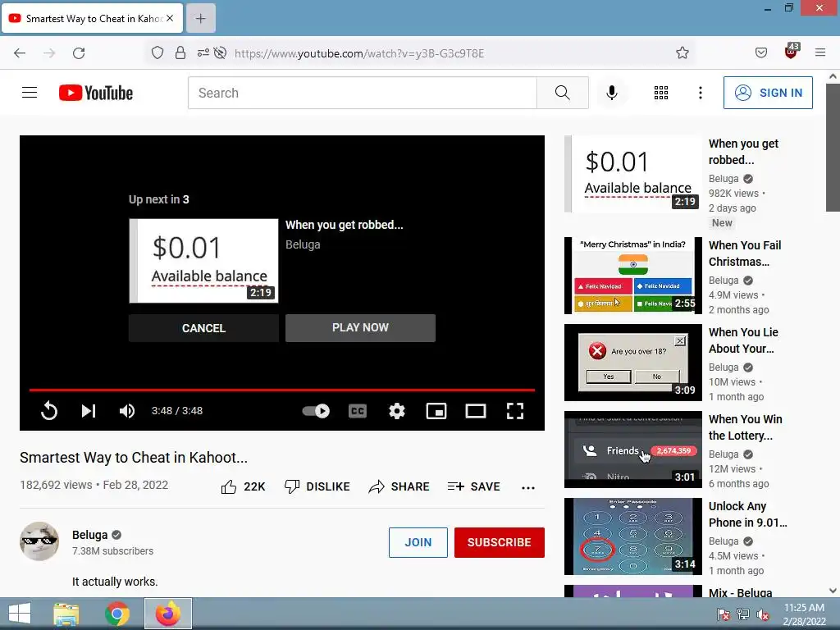
Task: Skip to the next video
Action: click(x=89, y=411)
